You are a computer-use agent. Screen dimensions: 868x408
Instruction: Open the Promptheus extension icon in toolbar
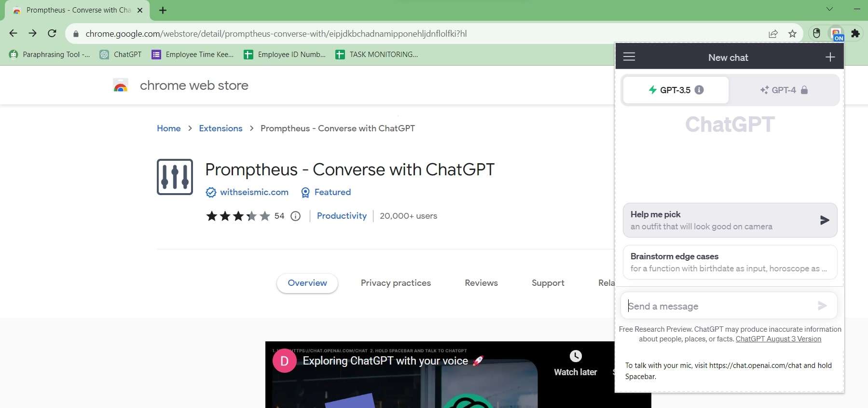[x=837, y=34]
